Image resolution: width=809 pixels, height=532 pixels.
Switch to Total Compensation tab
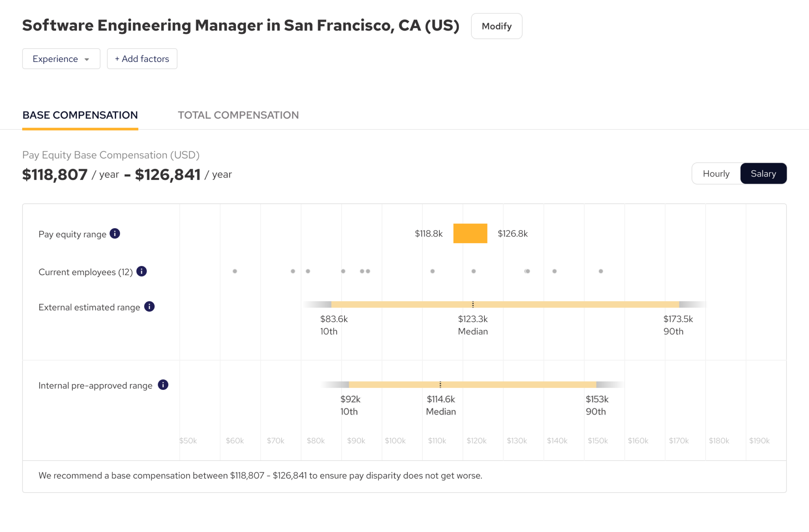point(238,115)
